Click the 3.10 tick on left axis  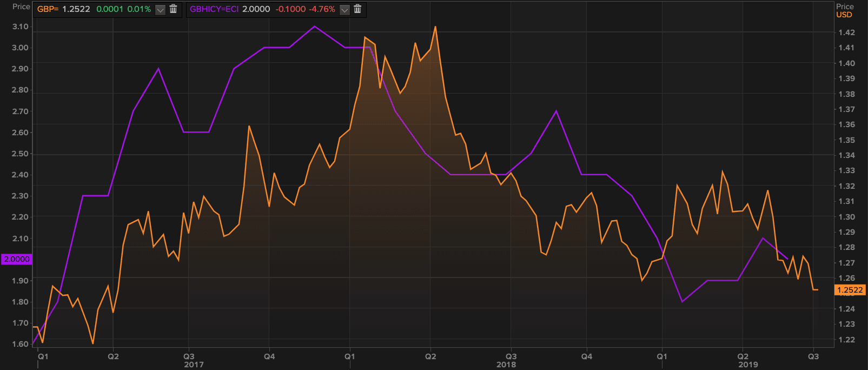[x=20, y=27]
